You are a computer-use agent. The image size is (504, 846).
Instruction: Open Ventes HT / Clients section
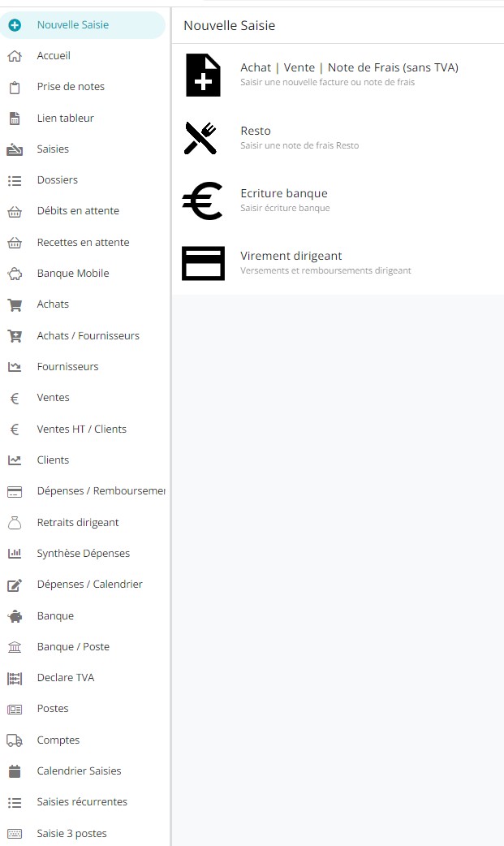81,429
